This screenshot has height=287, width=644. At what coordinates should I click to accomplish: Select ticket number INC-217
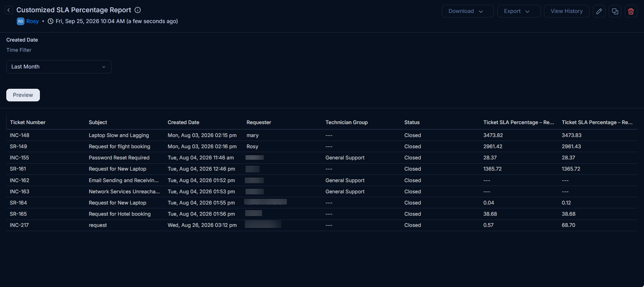[x=19, y=225]
